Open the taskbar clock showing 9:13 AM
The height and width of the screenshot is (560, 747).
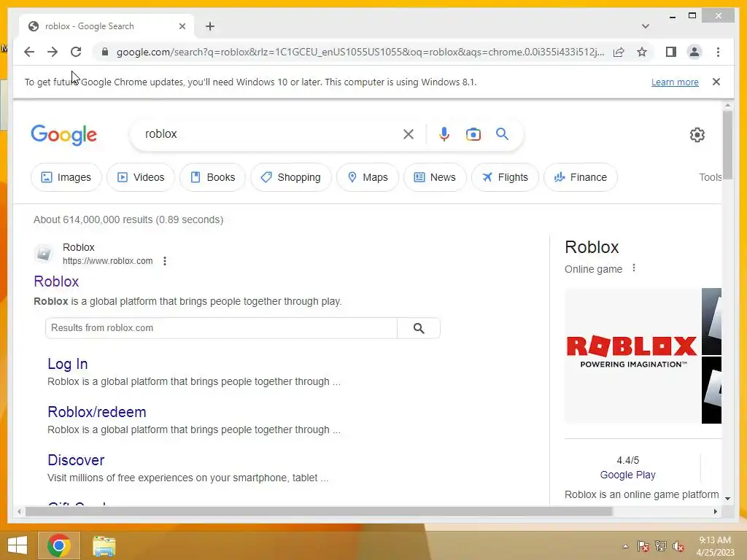pyautogui.click(x=715, y=546)
